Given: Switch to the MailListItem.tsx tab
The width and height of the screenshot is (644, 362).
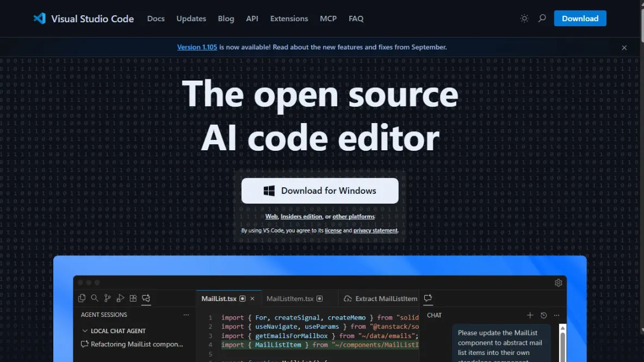Looking at the screenshot, I should (x=292, y=298).
